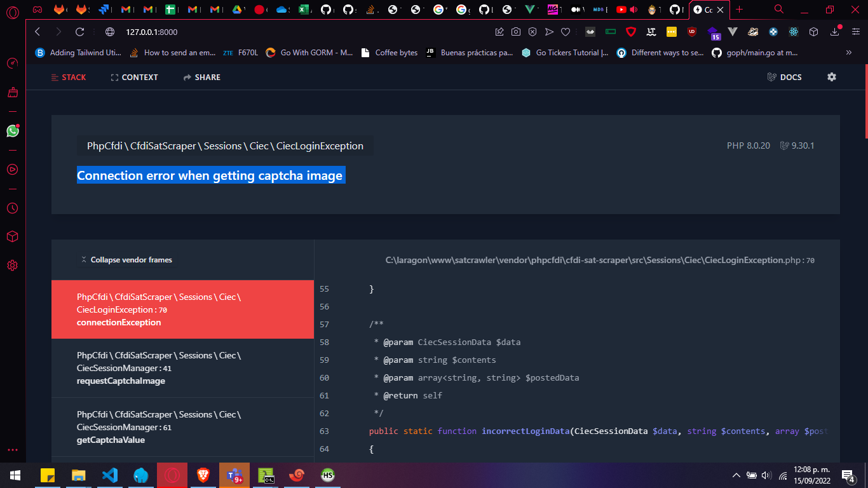Open Ignition settings with the gear icon

tap(832, 77)
